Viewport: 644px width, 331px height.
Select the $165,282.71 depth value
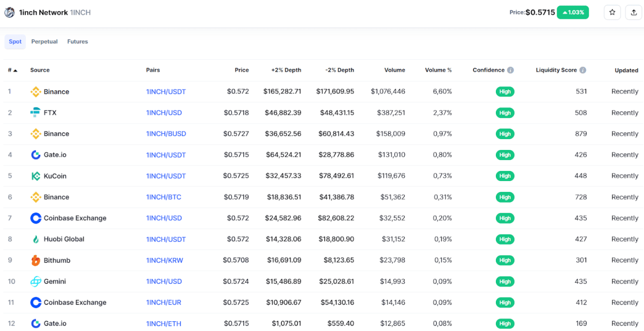point(282,92)
